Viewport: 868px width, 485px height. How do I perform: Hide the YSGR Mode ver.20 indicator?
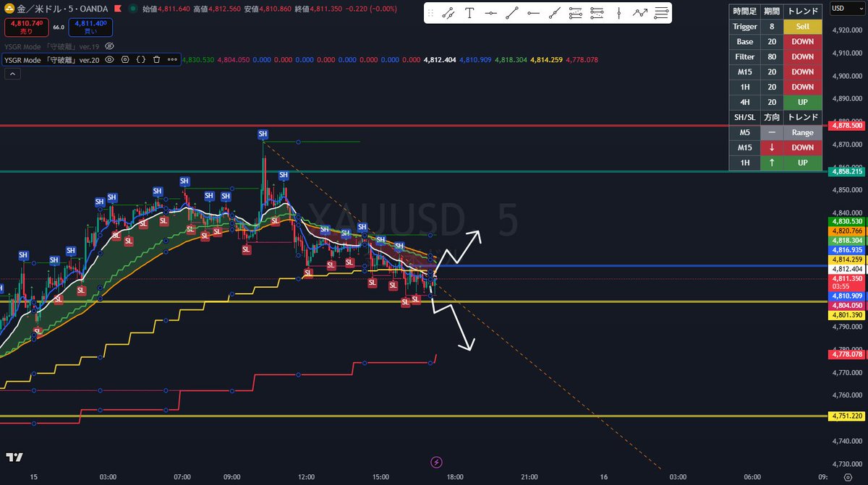point(110,60)
